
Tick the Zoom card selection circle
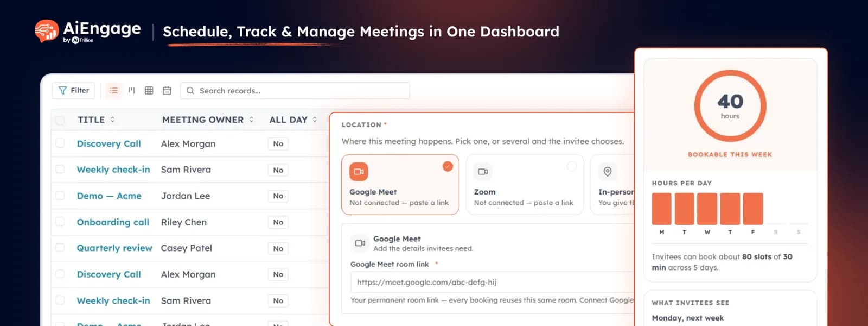[572, 166]
